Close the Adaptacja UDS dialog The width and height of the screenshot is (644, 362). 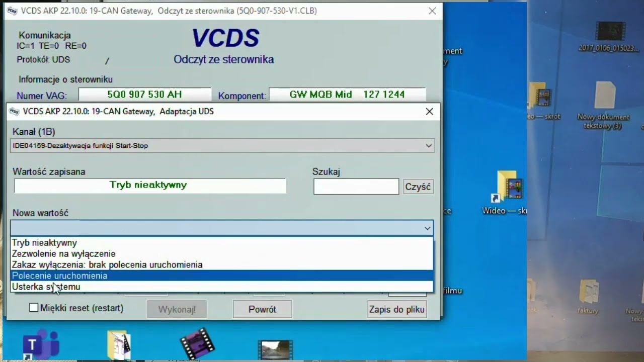(x=429, y=112)
